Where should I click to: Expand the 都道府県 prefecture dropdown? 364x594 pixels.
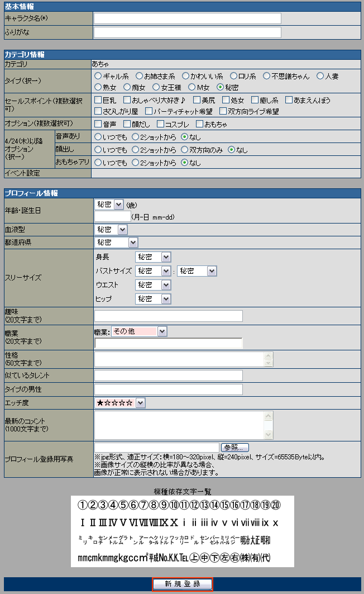[x=116, y=243]
